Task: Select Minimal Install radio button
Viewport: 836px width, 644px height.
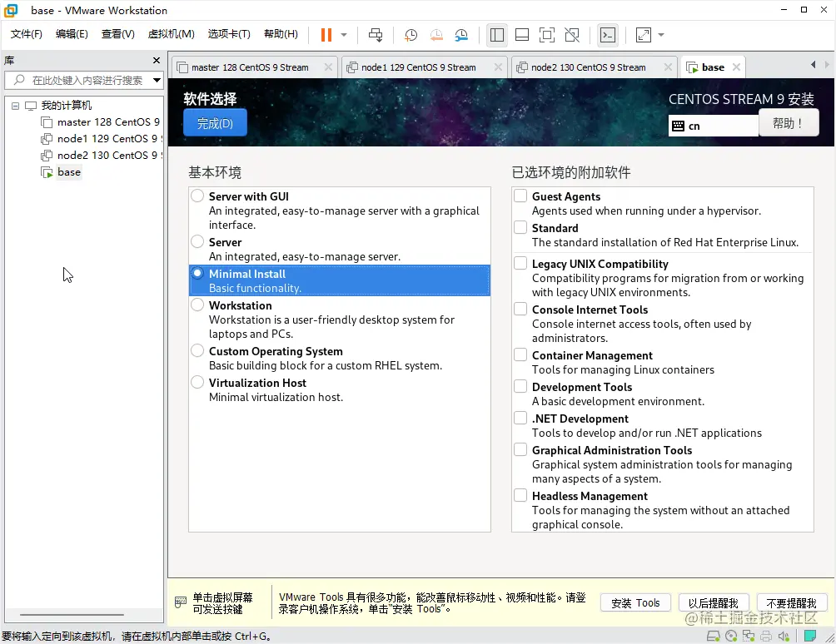Action: (197, 273)
